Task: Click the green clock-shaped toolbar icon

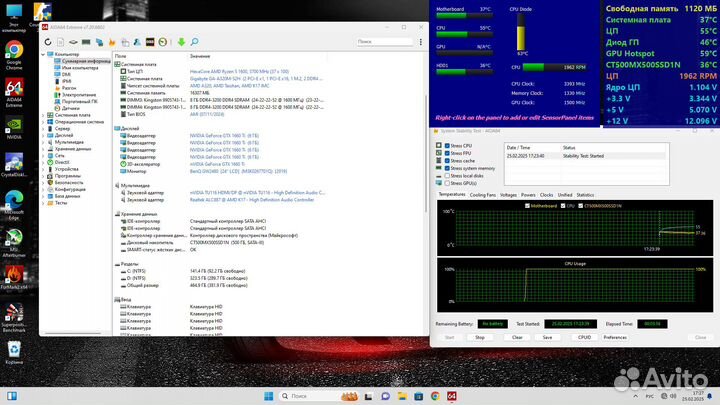Action: point(163,42)
